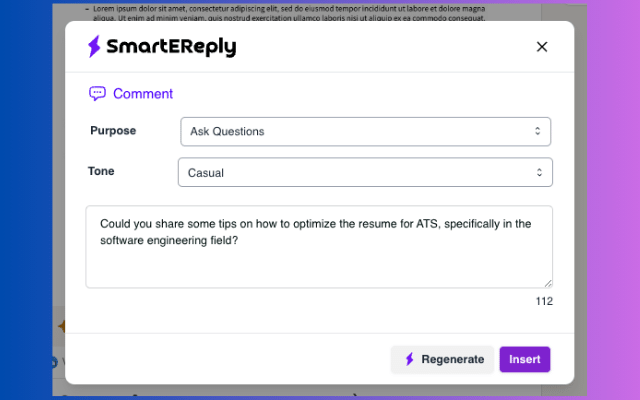Click the 112 character count
This screenshot has width=640, height=400.
(x=543, y=301)
